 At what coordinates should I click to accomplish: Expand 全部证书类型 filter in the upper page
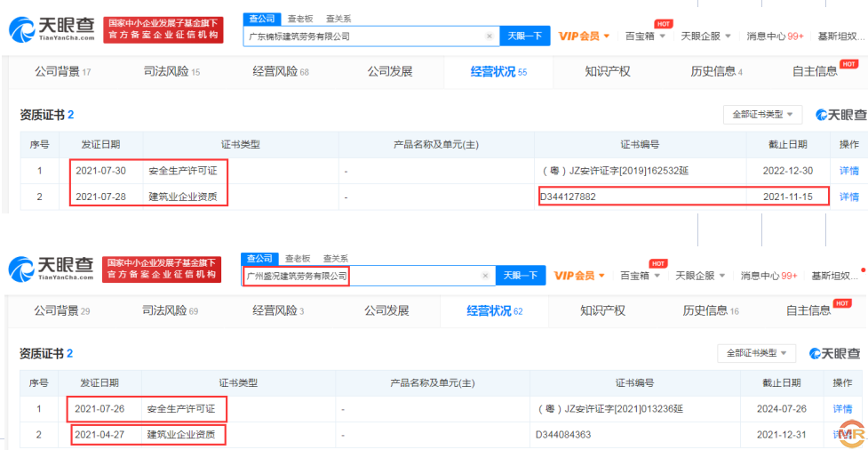[x=763, y=114]
